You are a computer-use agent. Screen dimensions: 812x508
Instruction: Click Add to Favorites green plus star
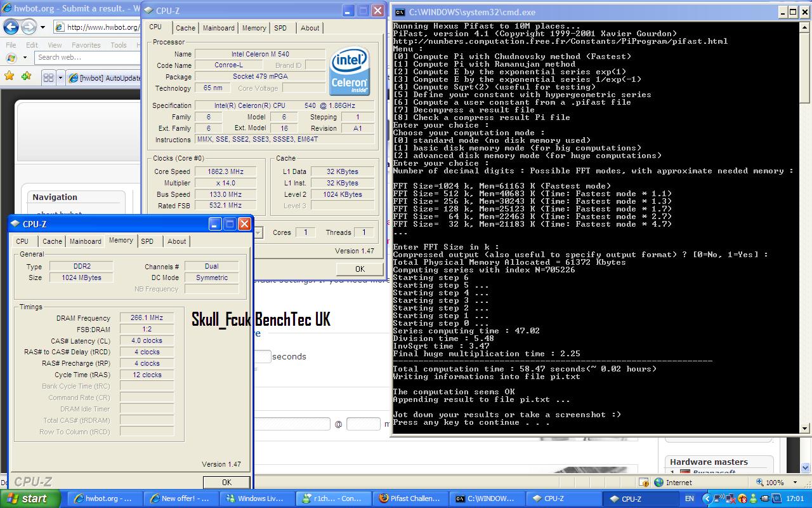point(26,77)
